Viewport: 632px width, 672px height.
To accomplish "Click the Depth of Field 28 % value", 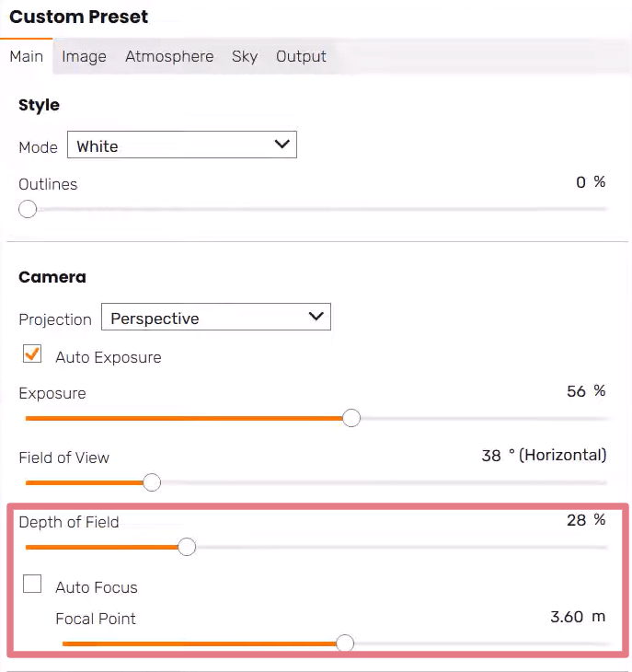I will coord(586,520).
